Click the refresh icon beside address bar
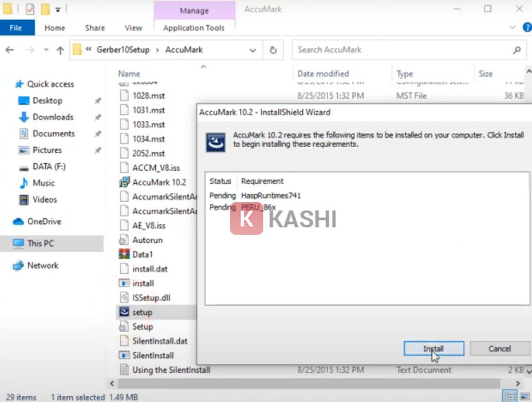 tap(273, 50)
